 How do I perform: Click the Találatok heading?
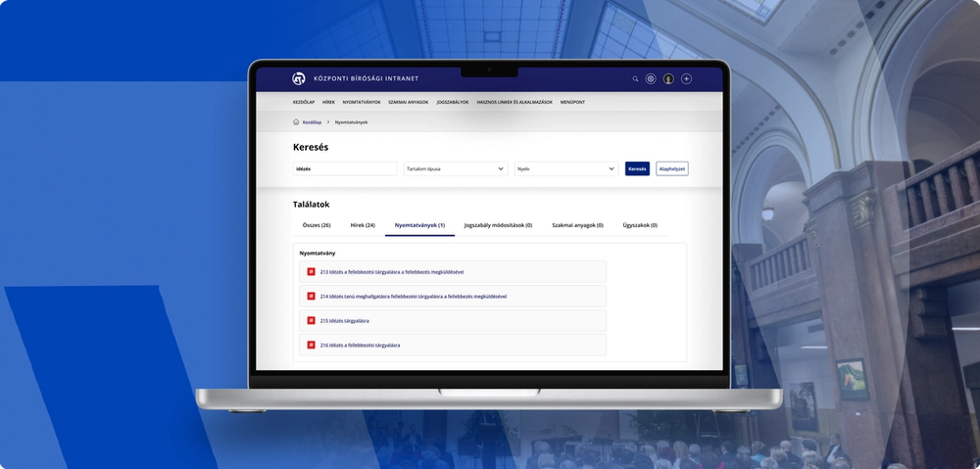[x=312, y=205]
